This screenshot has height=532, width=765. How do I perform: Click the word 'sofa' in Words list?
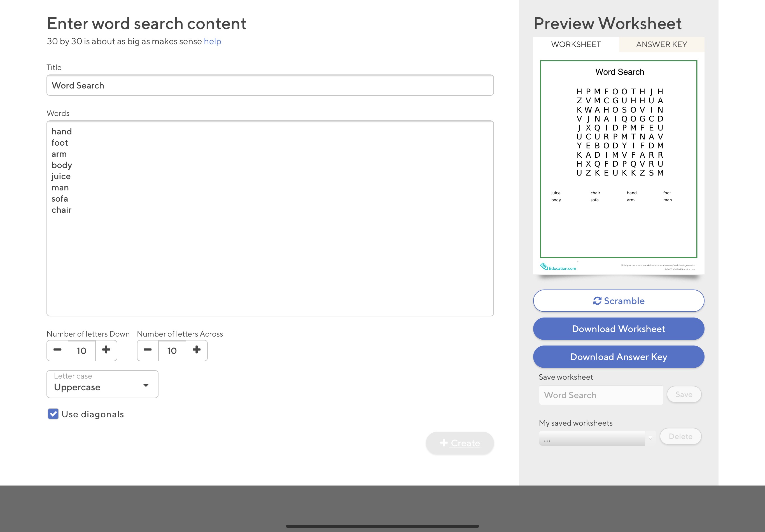[x=60, y=199]
